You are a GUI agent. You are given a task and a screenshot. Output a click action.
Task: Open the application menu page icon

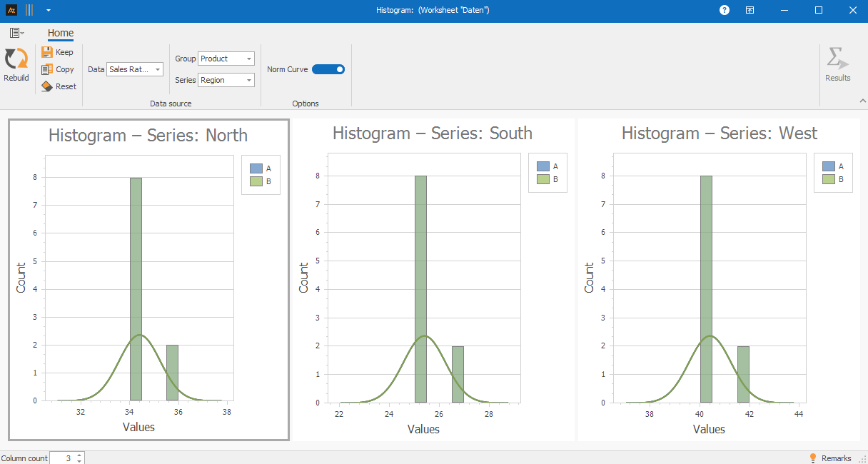coord(16,33)
